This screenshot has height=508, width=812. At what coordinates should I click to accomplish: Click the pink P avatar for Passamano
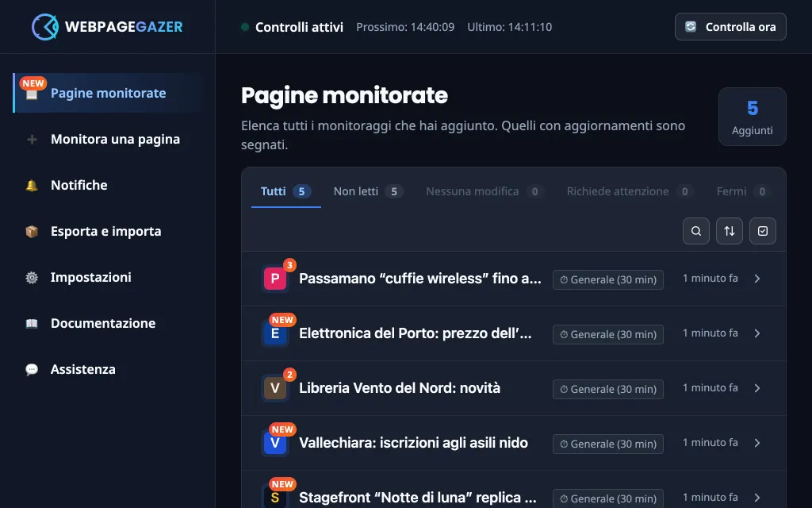coord(275,279)
